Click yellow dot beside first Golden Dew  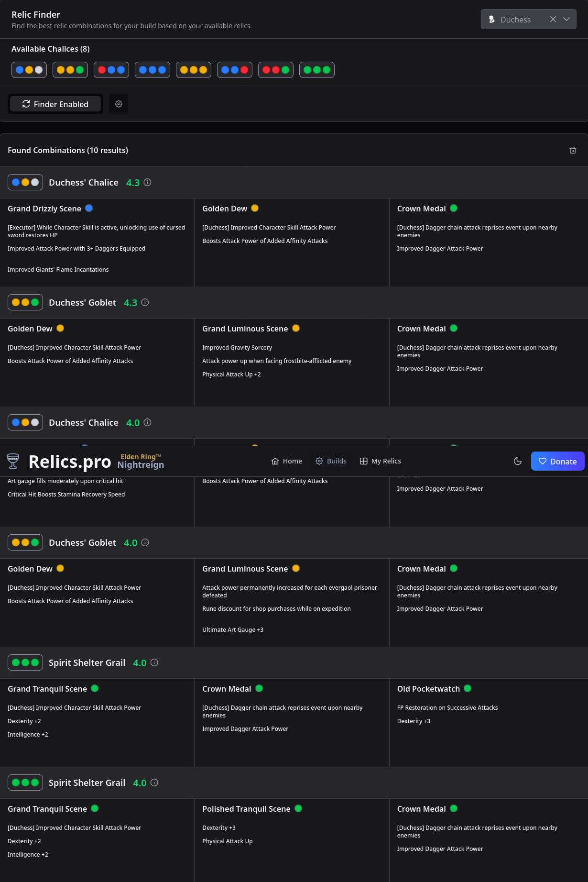coord(255,208)
